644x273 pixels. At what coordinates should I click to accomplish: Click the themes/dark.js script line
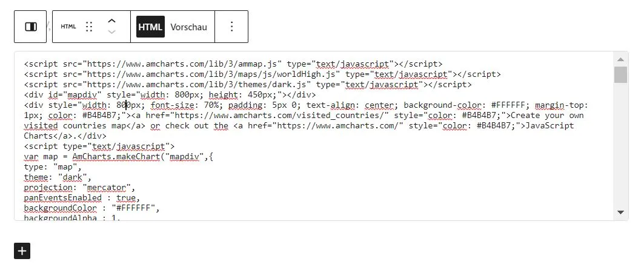coord(248,85)
